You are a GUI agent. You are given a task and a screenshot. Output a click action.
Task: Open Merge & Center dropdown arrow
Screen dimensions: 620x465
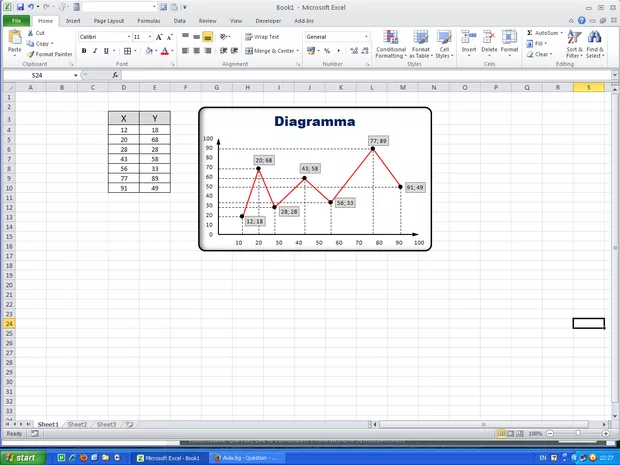click(297, 51)
